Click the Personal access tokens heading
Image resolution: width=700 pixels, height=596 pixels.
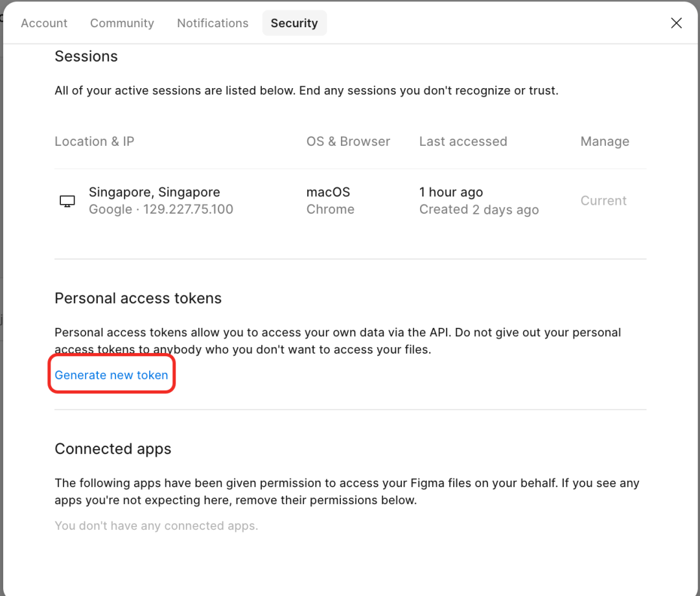pyautogui.click(x=138, y=298)
